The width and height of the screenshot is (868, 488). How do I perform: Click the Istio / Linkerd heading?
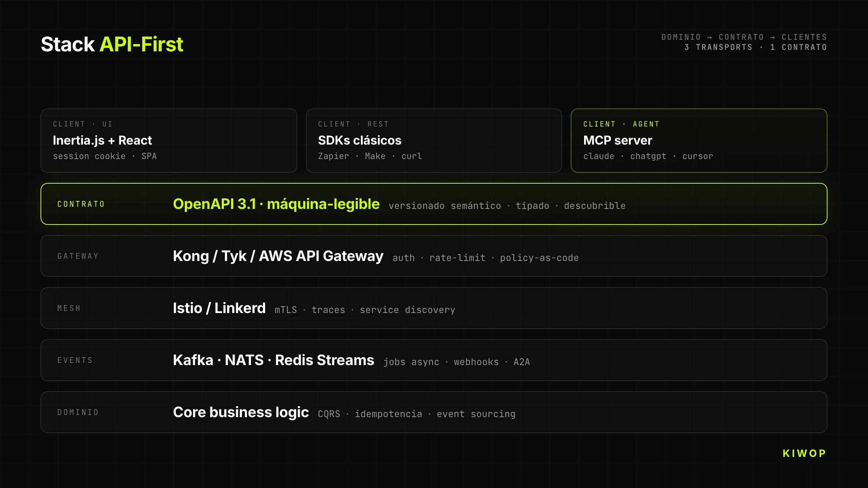tap(219, 308)
